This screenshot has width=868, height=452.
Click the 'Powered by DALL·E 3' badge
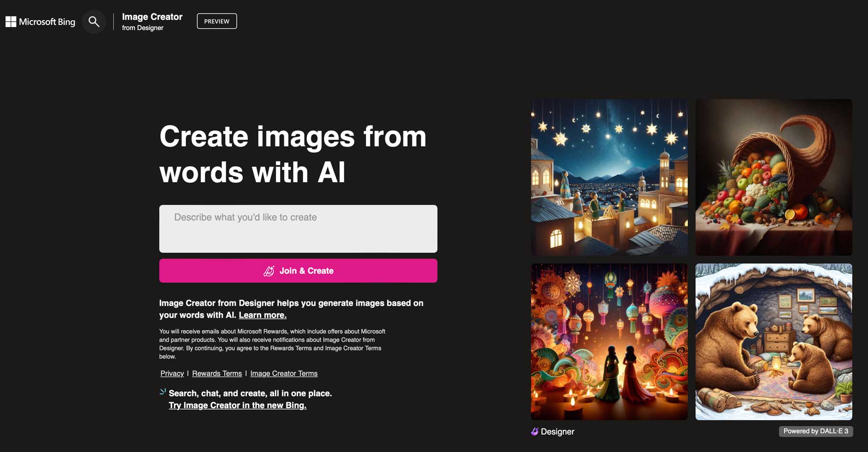815,431
